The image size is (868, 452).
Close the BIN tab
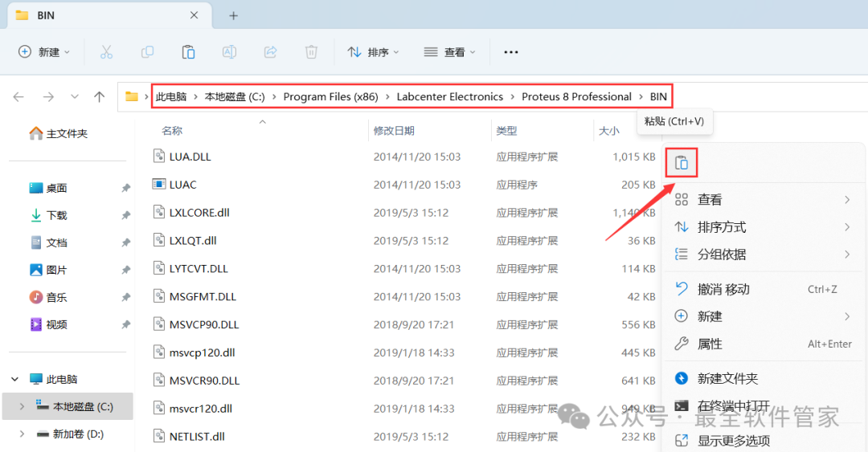194,15
